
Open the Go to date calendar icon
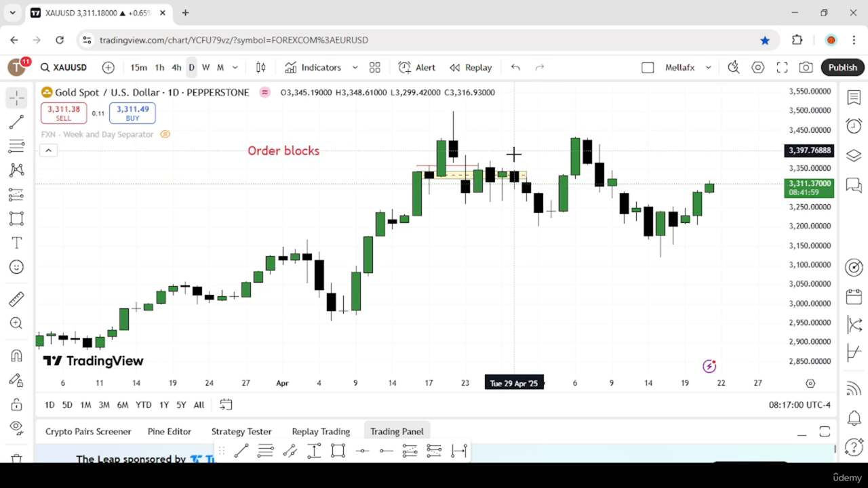coord(226,405)
